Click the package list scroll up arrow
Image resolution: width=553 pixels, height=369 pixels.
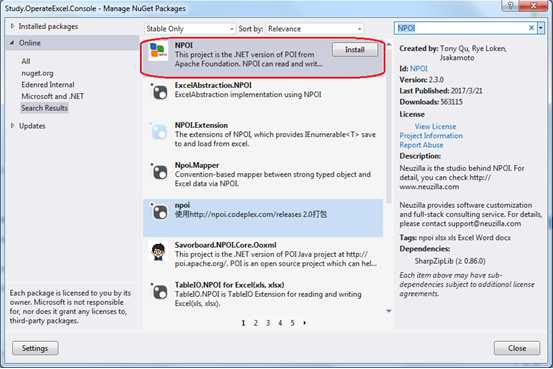point(389,44)
